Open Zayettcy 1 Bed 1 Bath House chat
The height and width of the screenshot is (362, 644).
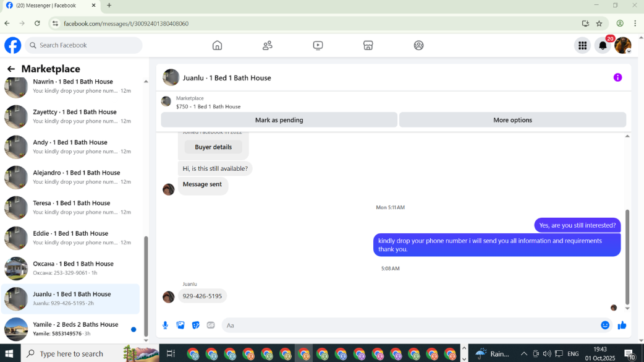coord(70,116)
